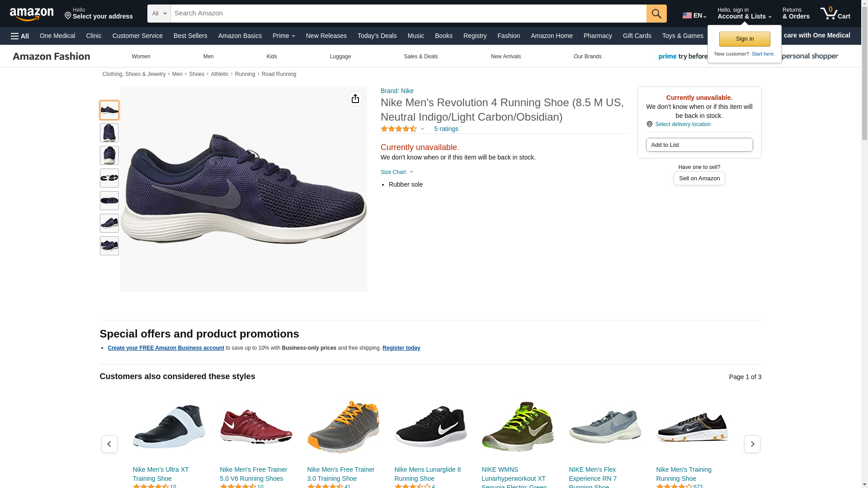Open the Best Sellers menu item
This screenshot has height=488, width=868.
(190, 36)
